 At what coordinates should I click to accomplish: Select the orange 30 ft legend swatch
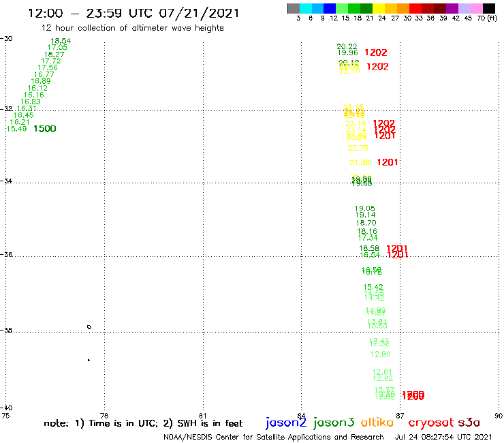403,8
